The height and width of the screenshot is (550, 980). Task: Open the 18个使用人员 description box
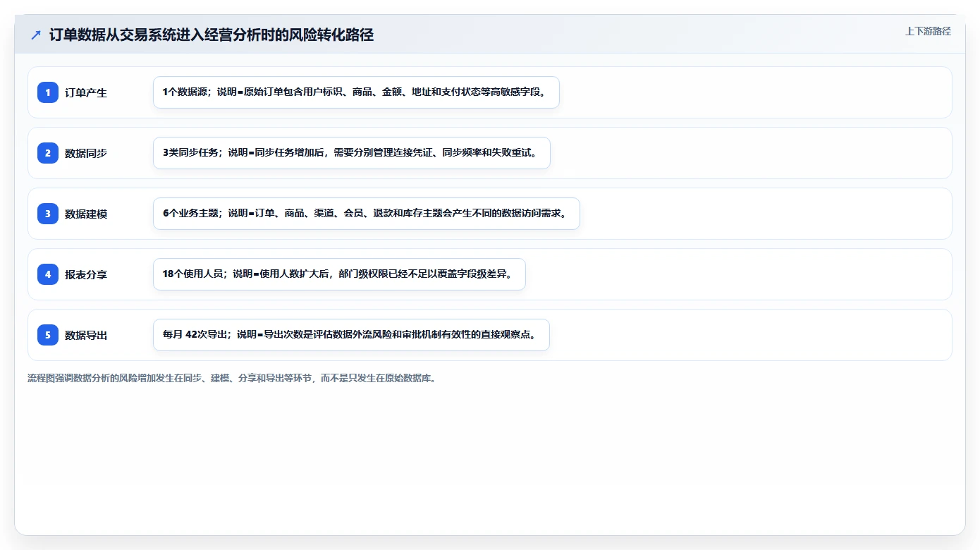339,274
